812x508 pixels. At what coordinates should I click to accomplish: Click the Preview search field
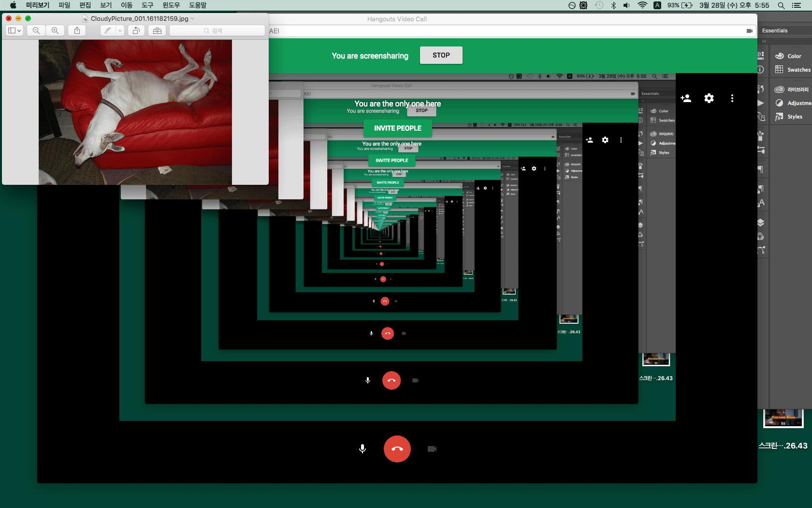217,30
